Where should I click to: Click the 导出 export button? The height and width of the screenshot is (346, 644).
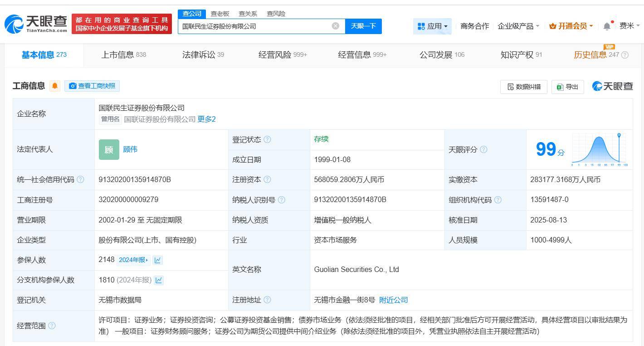[x=567, y=87]
